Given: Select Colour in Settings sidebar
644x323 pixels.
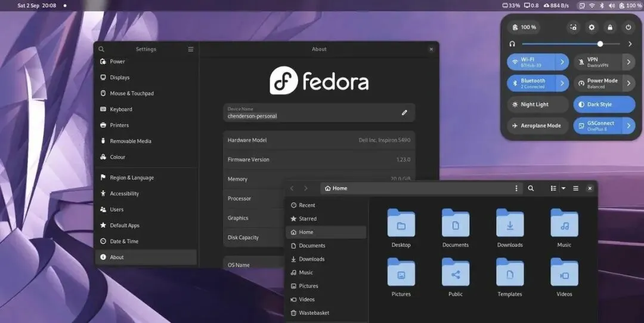Looking at the screenshot, I should pyautogui.click(x=146, y=157).
